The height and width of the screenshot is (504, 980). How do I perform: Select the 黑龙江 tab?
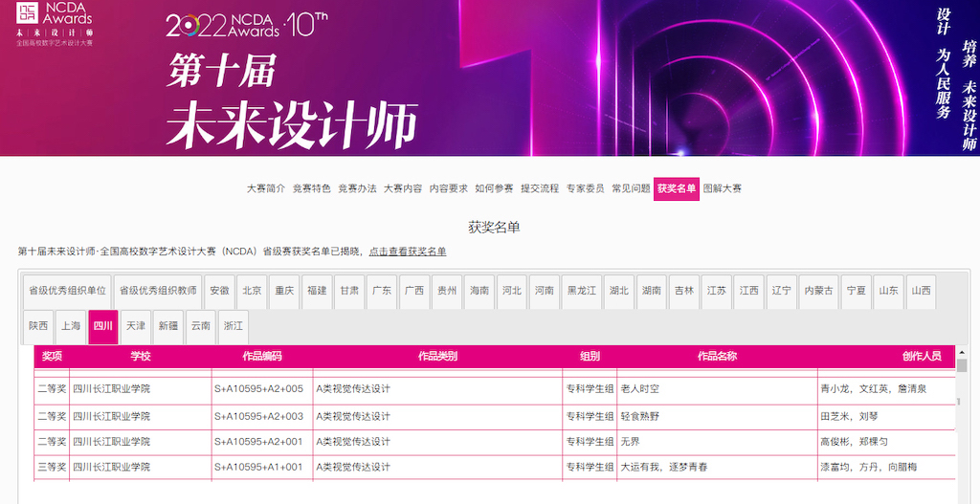coord(582,291)
